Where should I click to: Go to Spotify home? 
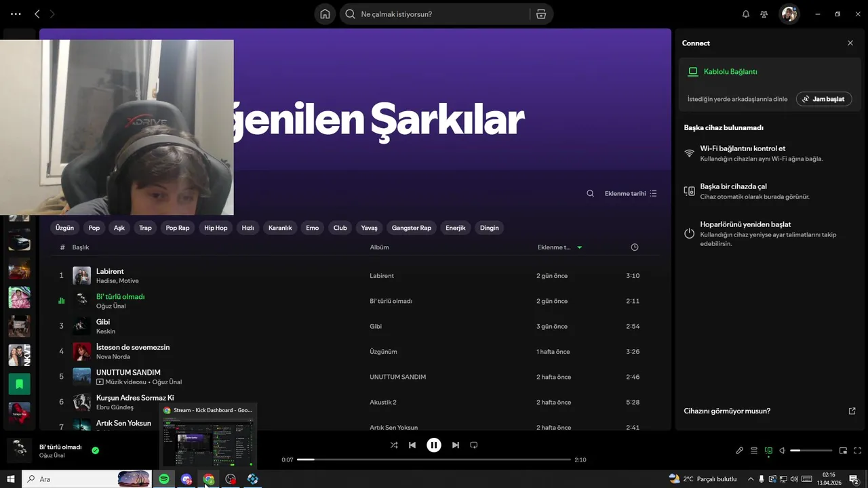click(x=325, y=14)
